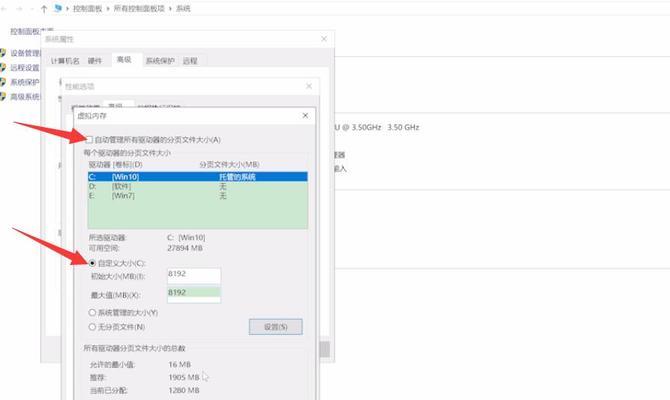Click the Up arrow in address bar

pos(44,9)
